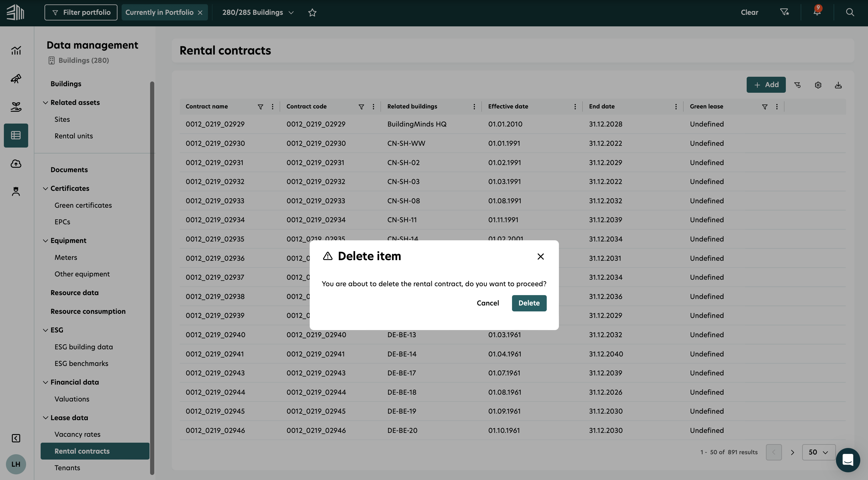The image size is (868, 480).
Task: Open Contract name column three-dot menu
Action: [x=273, y=107]
